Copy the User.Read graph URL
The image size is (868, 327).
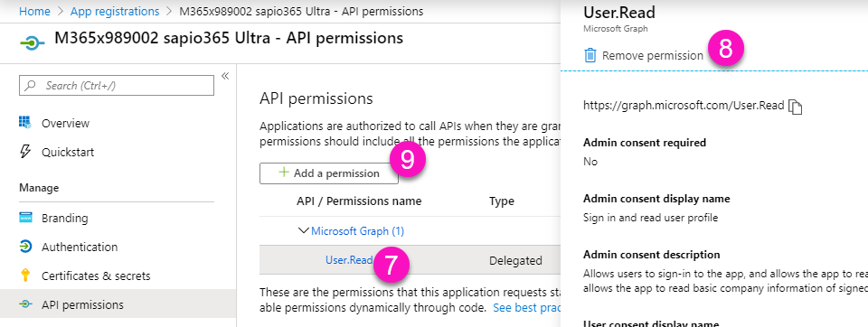(x=796, y=107)
